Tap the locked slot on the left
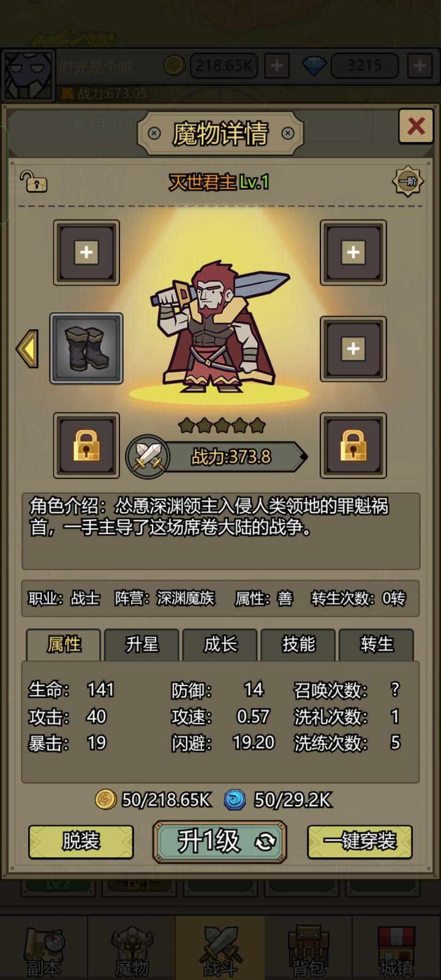The image size is (441, 980). [86, 445]
